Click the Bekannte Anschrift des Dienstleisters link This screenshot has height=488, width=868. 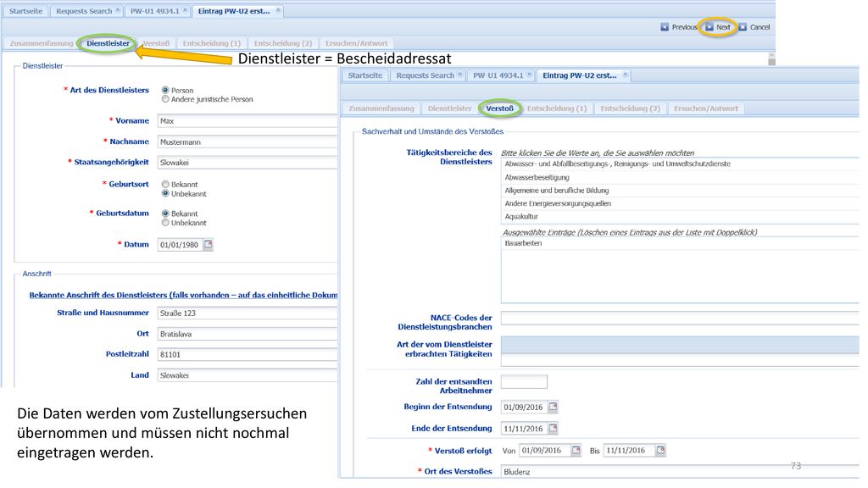(183, 295)
